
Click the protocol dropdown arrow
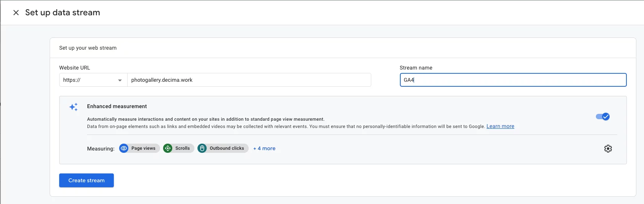point(120,80)
